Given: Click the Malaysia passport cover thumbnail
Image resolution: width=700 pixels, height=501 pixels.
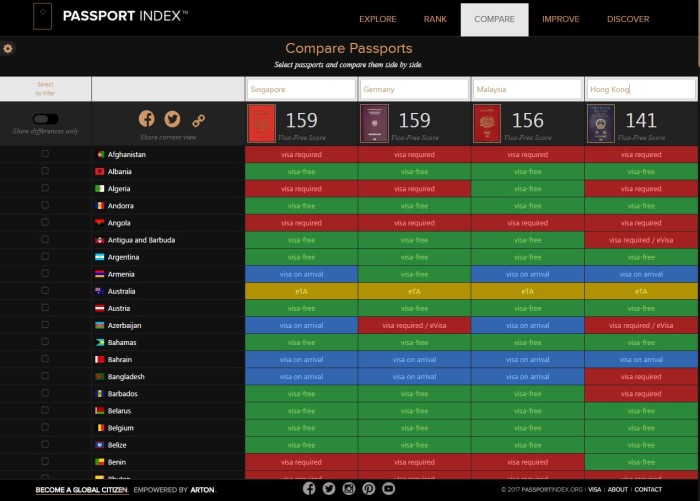Looking at the screenshot, I should (487, 123).
